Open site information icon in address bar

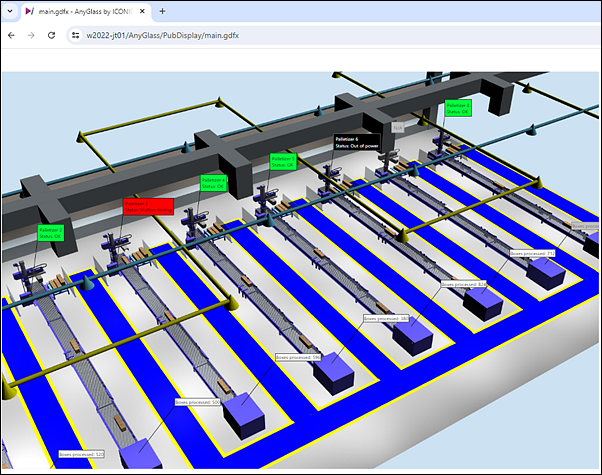click(x=76, y=35)
